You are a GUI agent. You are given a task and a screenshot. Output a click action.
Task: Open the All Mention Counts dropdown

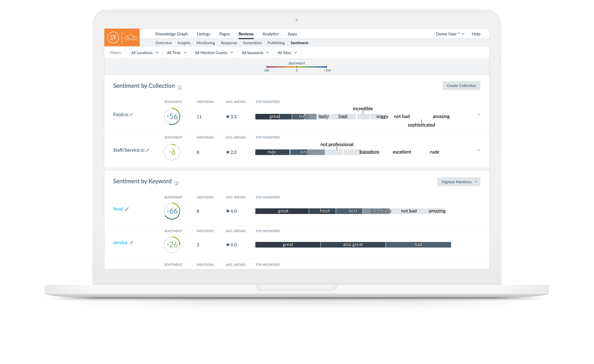214,53
